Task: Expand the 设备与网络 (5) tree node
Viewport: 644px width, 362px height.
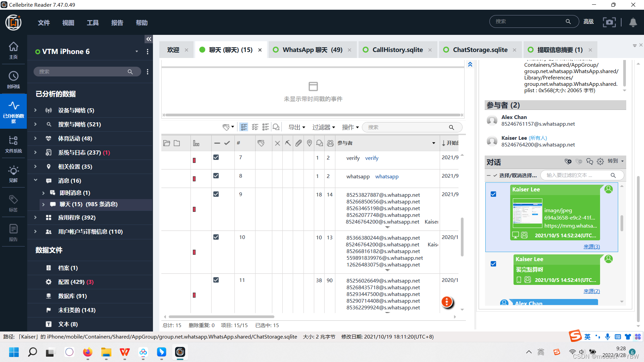Action: 36,110
